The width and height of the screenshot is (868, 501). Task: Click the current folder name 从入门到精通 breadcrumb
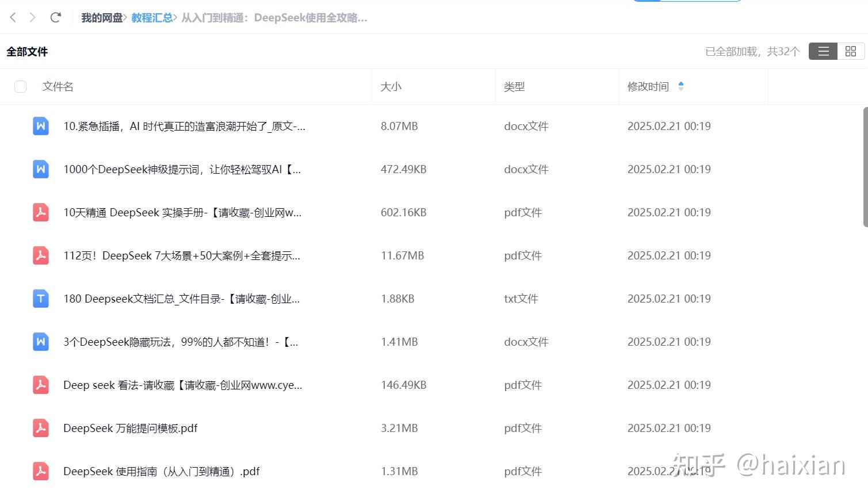(274, 18)
